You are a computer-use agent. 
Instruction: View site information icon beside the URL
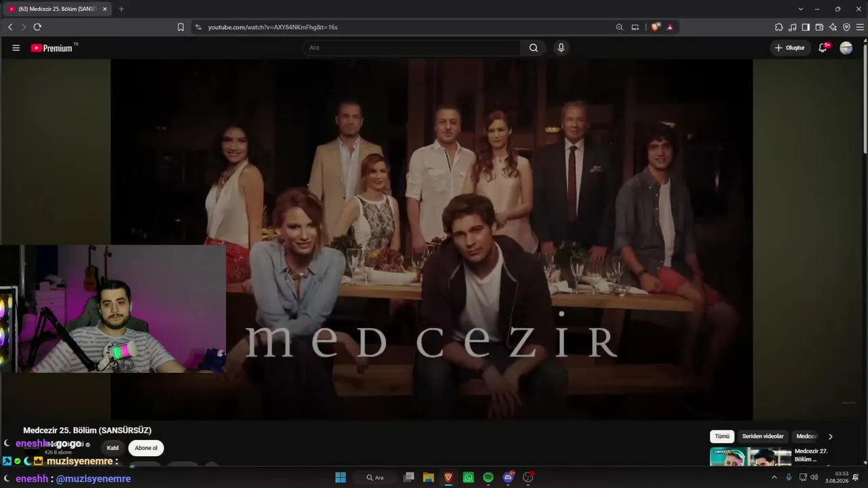(198, 27)
